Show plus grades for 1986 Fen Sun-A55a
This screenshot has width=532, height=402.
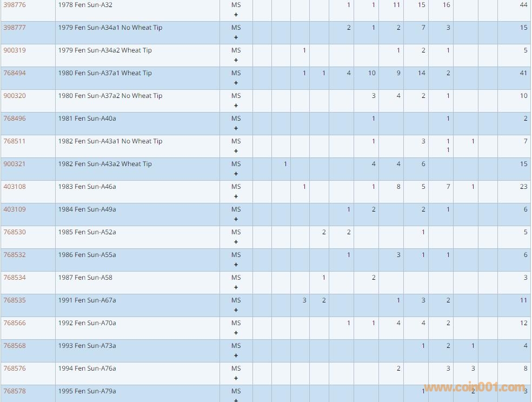(x=236, y=265)
